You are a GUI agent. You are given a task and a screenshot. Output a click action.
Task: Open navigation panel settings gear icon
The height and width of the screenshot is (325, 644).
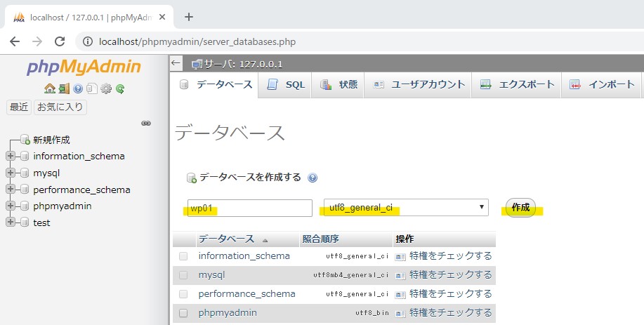[106, 88]
